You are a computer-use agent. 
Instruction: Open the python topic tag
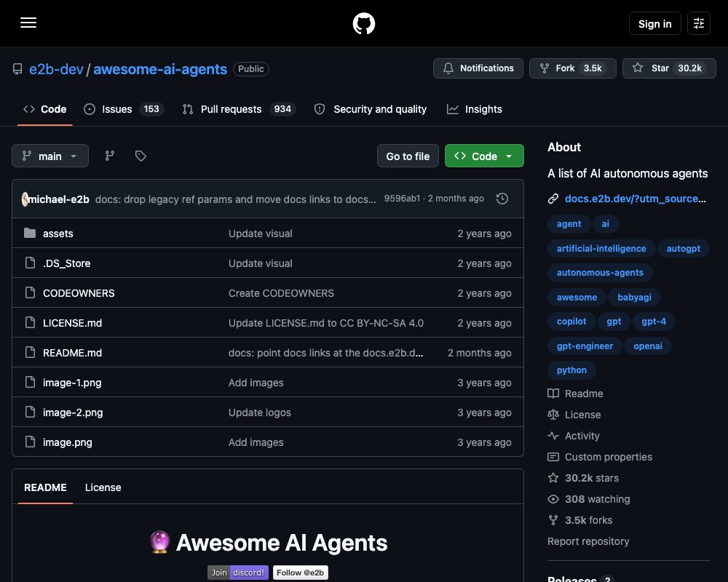(571, 370)
